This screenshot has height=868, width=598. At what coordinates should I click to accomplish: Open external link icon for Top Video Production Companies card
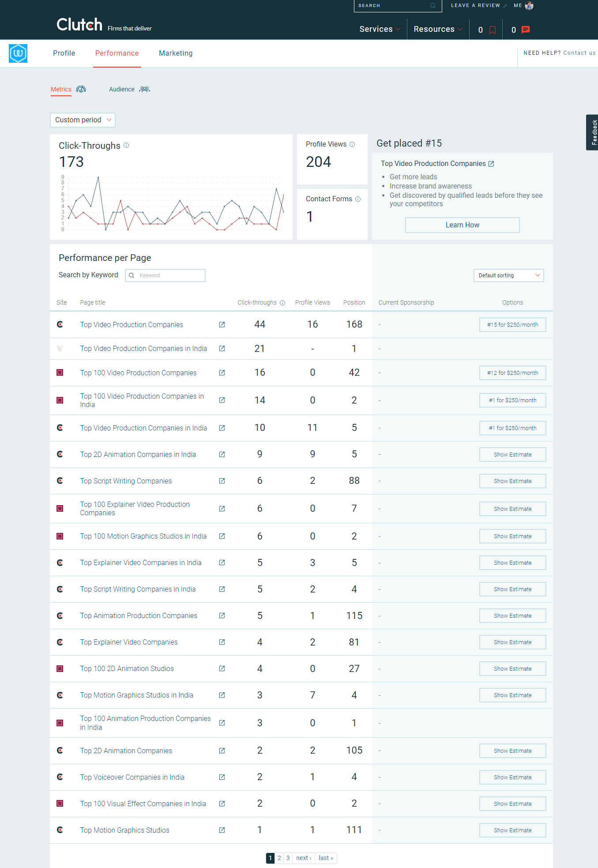click(x=491, y=164)
